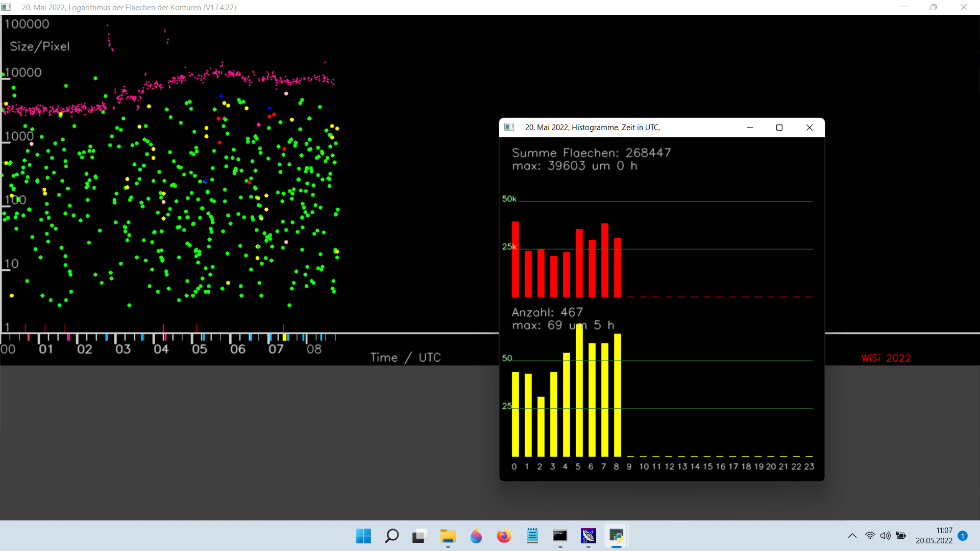Click the red "WiSi 2022" text
Viewport: 980px width, 551px height.
(887, 358)
